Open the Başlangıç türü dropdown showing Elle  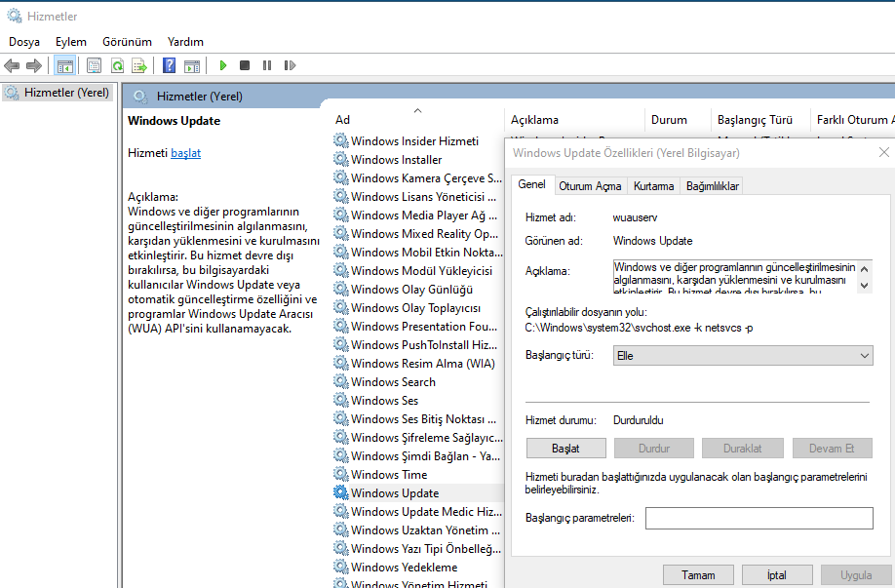click(743, 356)
